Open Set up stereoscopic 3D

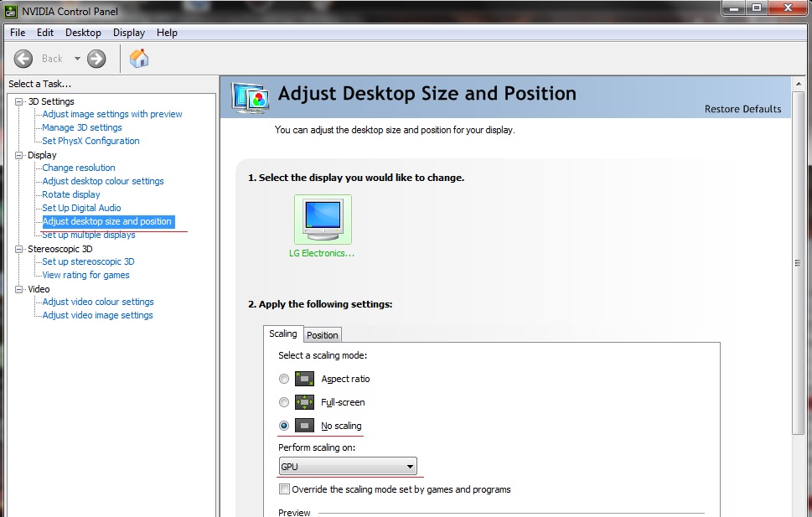88,261
